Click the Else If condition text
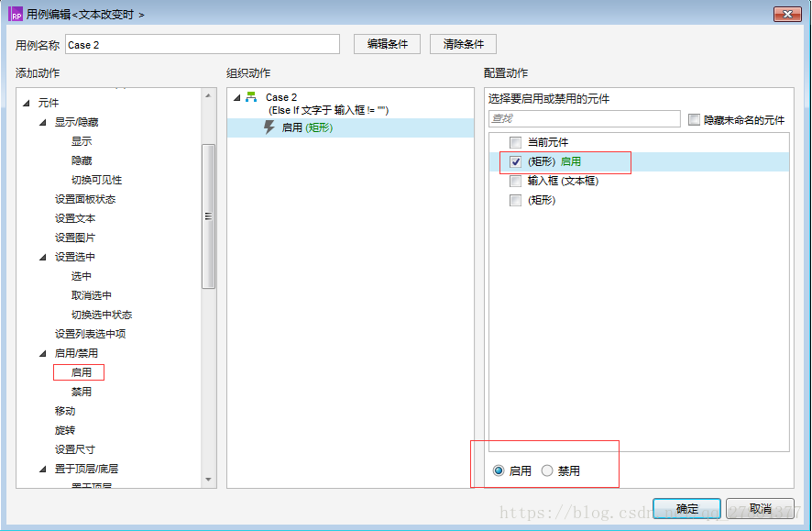Viewport: 812px width, 531px height. coord(328,110)
